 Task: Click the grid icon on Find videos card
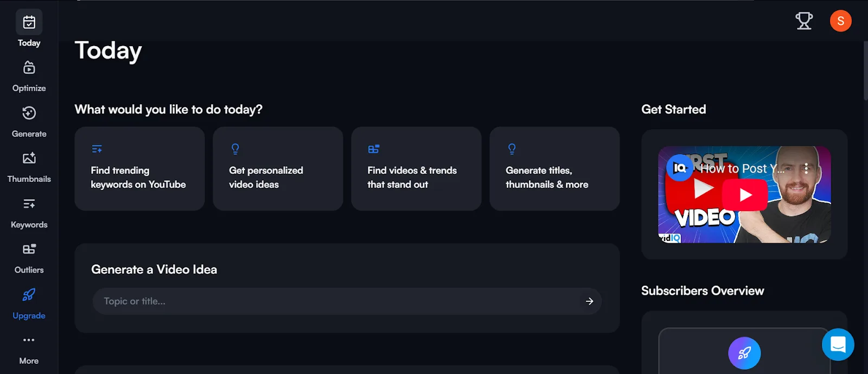(x=374, y=149)
